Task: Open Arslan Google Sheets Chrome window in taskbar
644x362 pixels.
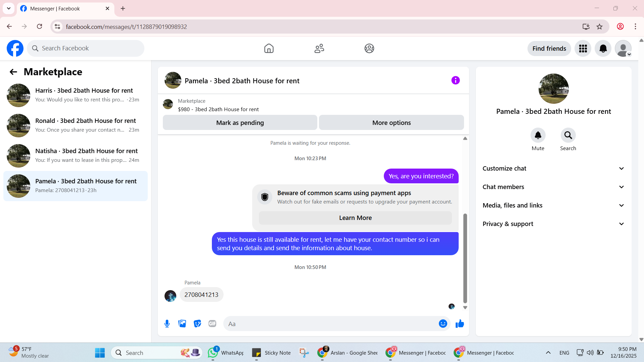Action: [x=348, y=353]
